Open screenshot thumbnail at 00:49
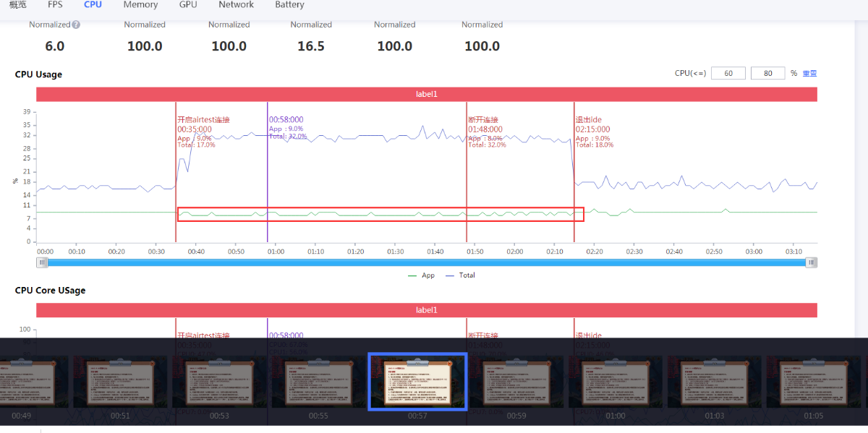868x433 pixels. 34,382
